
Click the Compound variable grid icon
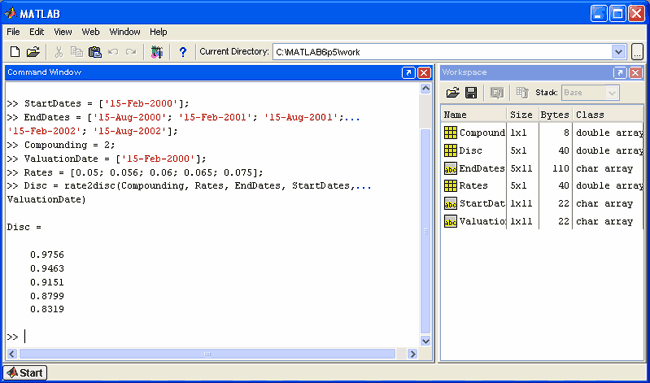450,133
